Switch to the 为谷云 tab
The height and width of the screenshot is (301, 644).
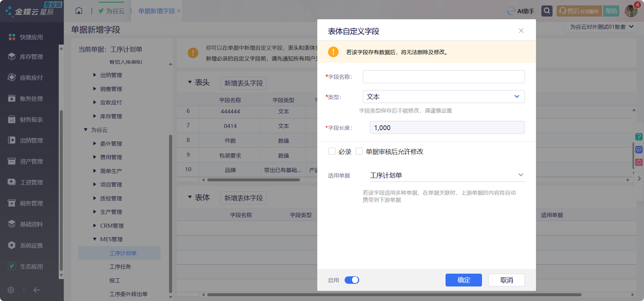click(x=112, y=11)
